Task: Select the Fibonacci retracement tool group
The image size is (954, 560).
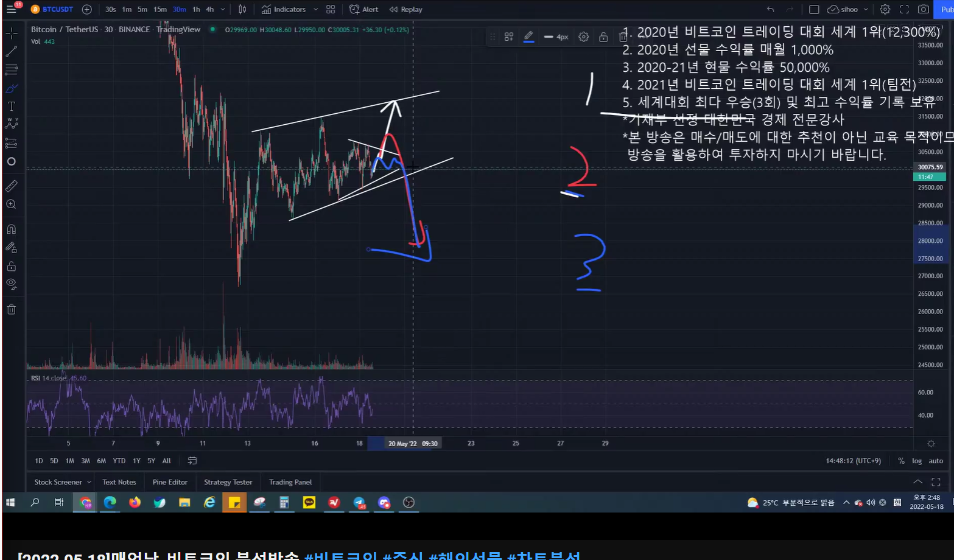Action: coord(12,69)
